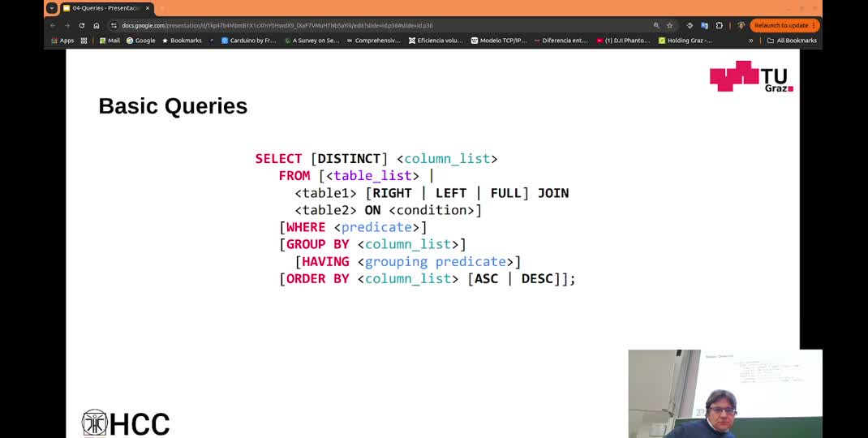The height and width of the screenshot is (438, 868).
Task: Click the <table_list> placeholder text
Action: pos(372,176)
